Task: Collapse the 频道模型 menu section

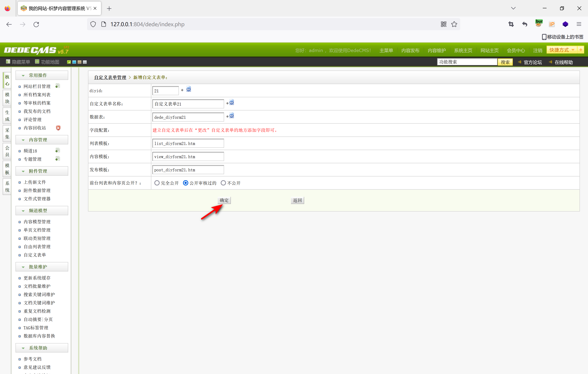Action: coord(38,211)
